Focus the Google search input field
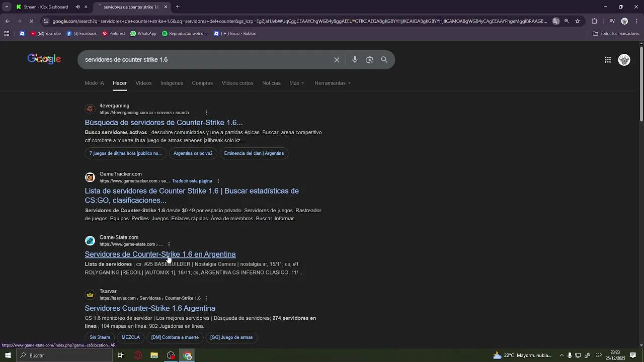Screen dimensions: 644x362 pos(206,60)
